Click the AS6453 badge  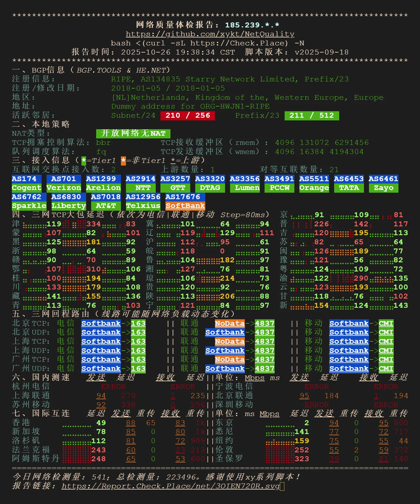(x=349, y=179)
